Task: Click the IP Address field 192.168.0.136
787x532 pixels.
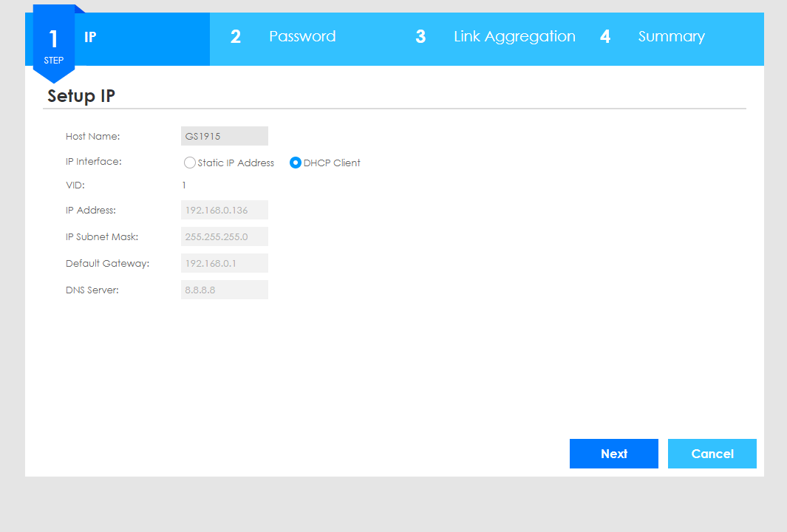Action: [x=225, y=210]
